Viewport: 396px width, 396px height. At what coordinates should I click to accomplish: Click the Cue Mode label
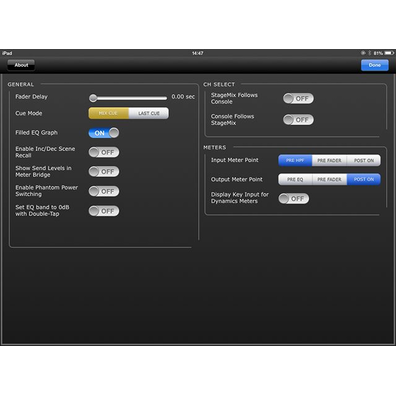[x=29, y=113]
